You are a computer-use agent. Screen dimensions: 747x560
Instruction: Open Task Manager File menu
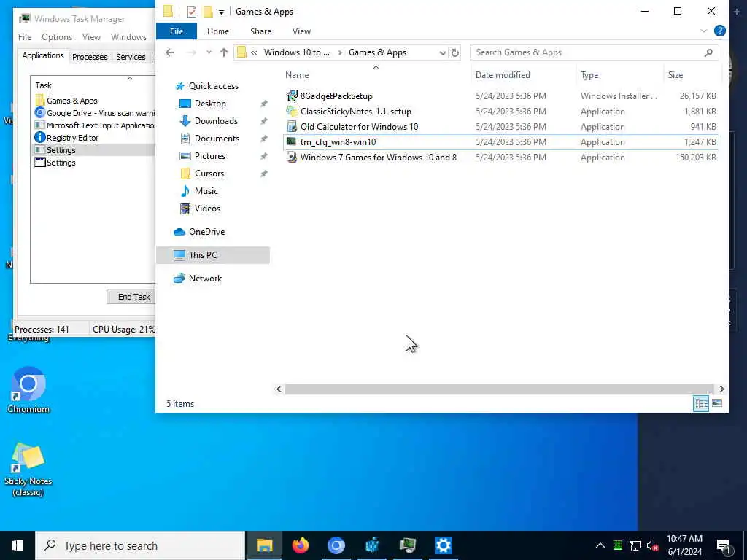pyautogui.click(x=25, y=36)
